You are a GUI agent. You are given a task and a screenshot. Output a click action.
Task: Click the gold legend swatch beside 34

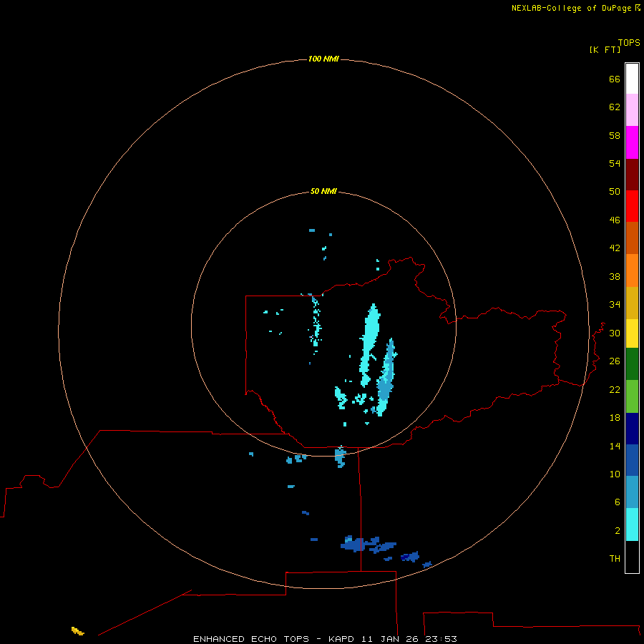(x=632, y=303)
